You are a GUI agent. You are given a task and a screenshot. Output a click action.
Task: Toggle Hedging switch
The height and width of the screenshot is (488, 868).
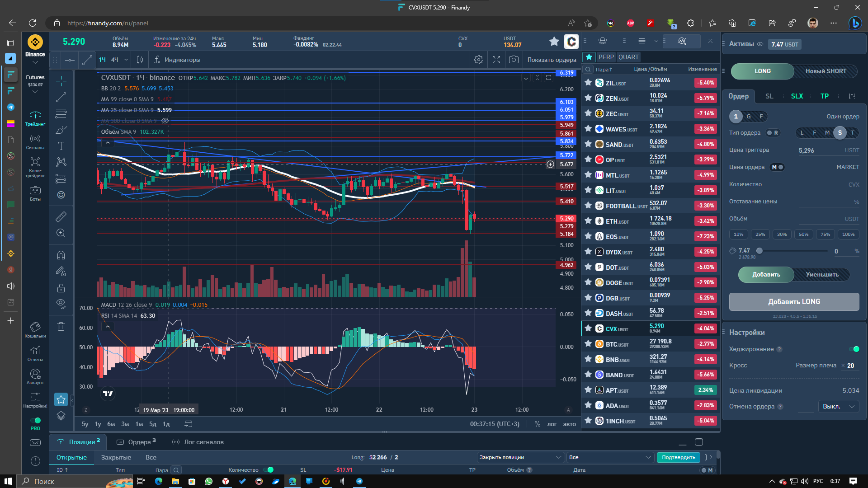tap(854, 349)
